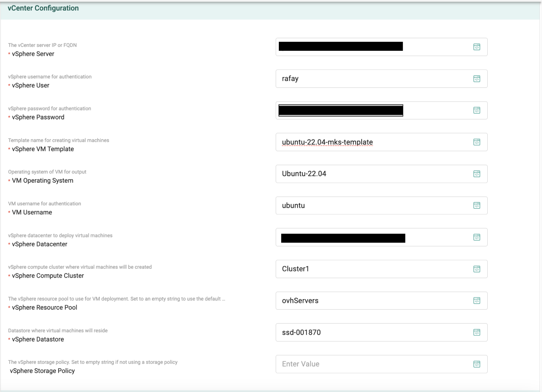Image resolution: width=542 pixels, height=392 pixels.
Task: Click the 'vCenter Configuration' section heading
Action: point(43,8)
